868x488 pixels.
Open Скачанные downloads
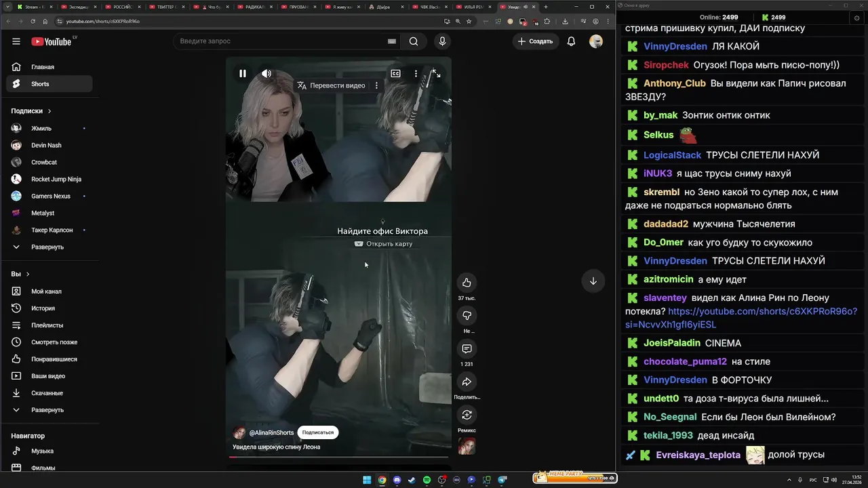50,393
